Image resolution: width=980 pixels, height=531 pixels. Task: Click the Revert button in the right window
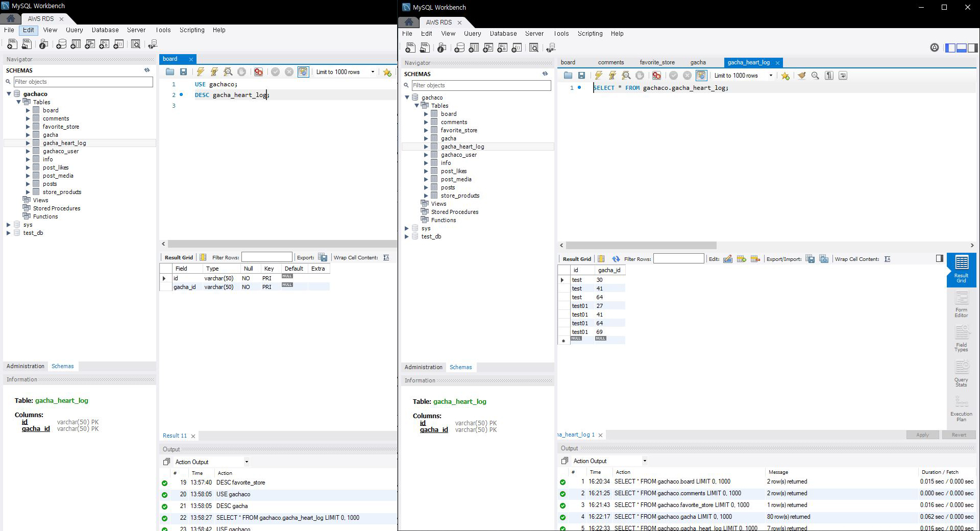point(959,435)
